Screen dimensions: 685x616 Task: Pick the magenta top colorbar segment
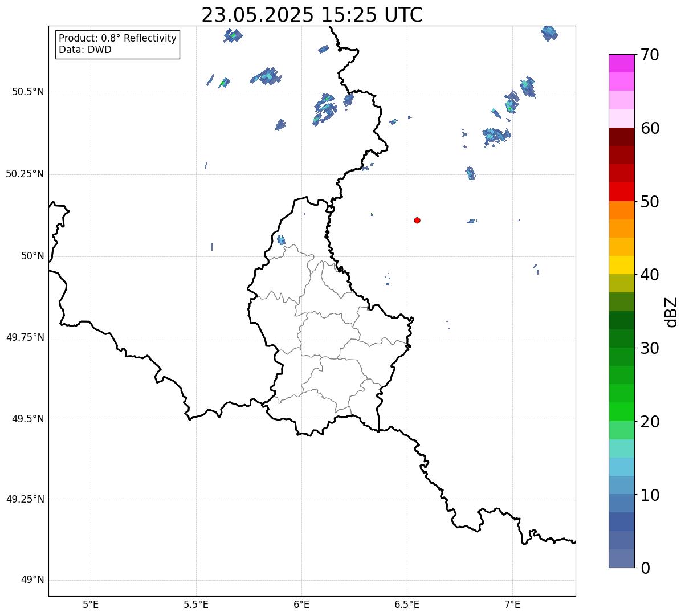[x=622, y=63]
